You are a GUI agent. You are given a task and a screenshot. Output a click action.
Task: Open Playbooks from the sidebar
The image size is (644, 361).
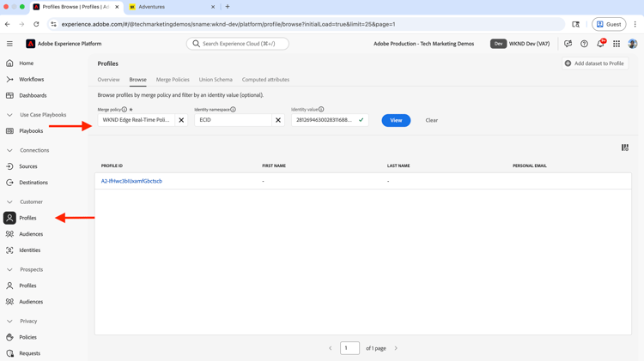(31, 131)
